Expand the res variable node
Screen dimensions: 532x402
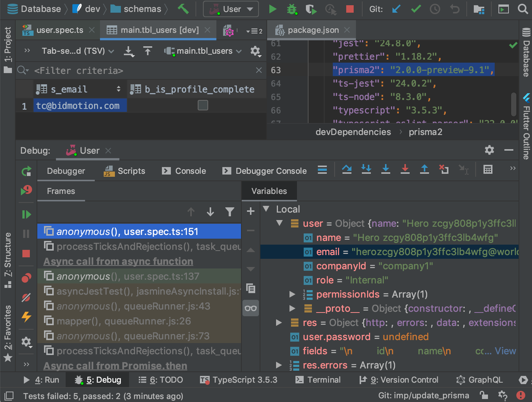[x=279, y=323]
